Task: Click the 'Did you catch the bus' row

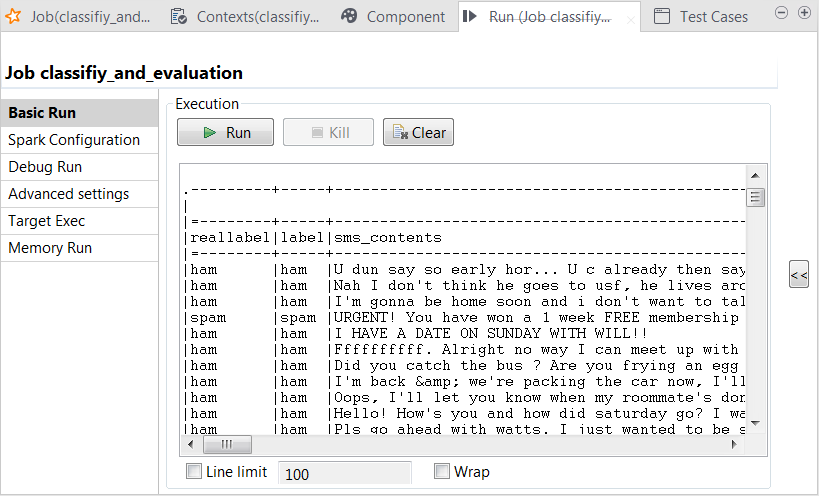Action: [464, 365]
